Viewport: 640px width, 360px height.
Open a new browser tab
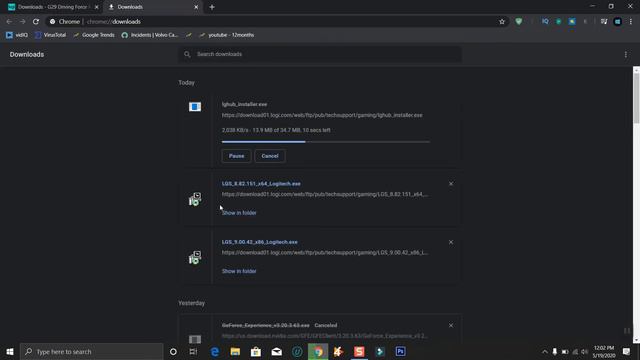click(x=212, y=7)
